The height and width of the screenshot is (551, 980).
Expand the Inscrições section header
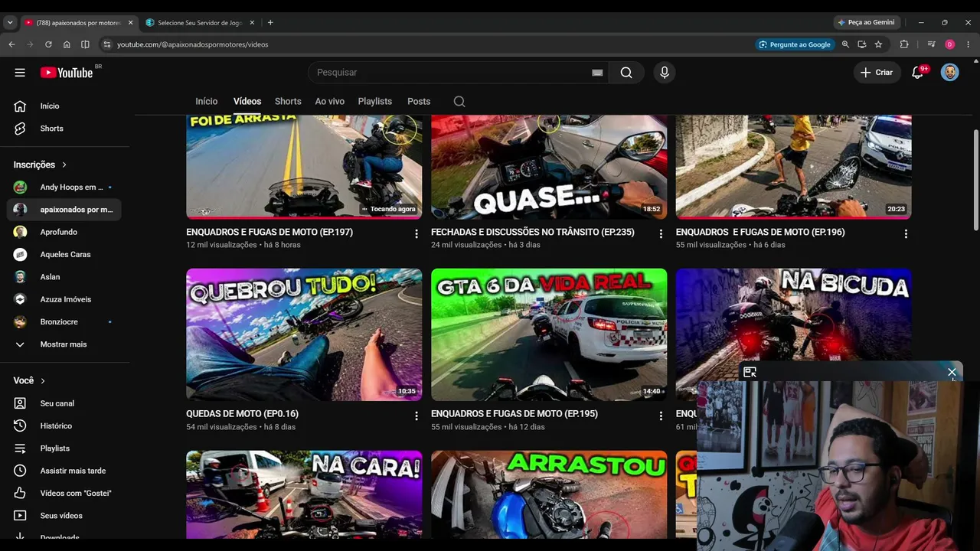point(40,165)
